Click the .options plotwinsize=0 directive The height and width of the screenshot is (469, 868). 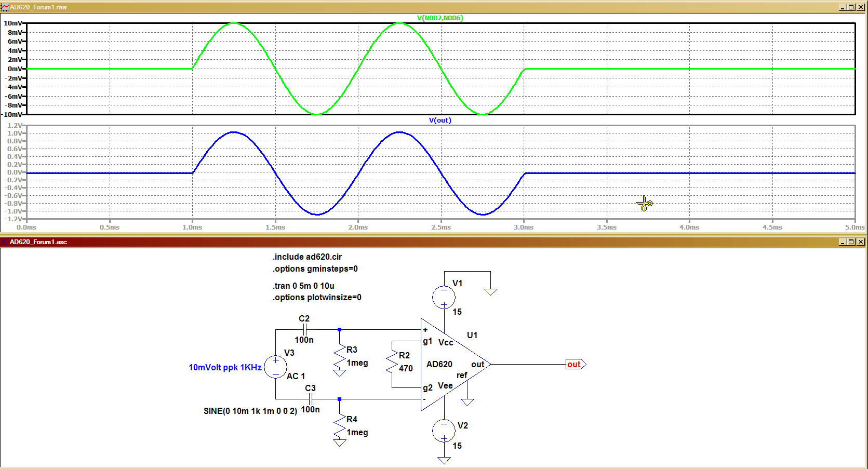pos(317,297)
